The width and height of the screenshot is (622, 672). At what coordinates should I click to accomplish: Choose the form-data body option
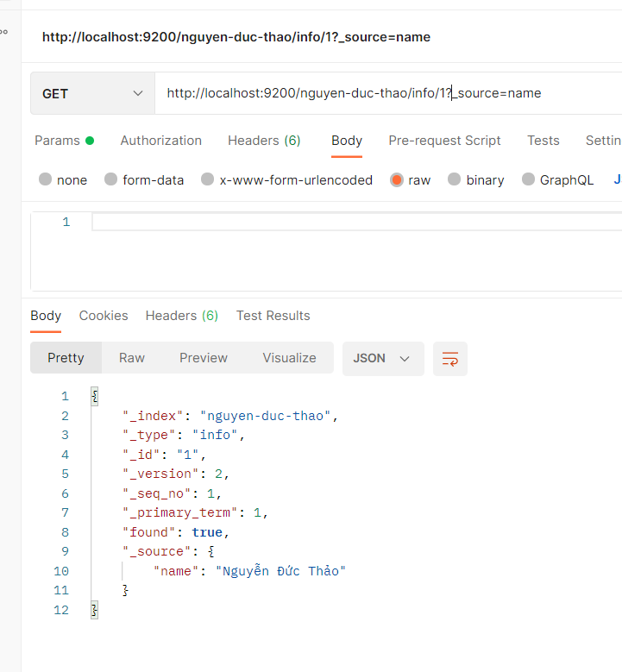144,180
